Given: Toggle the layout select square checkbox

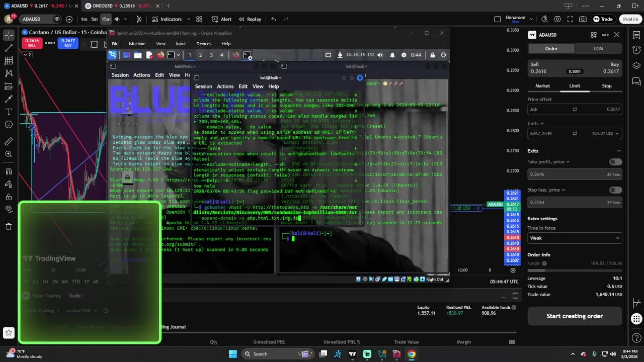Looking at the screenshot, I should tap(498, 19).
